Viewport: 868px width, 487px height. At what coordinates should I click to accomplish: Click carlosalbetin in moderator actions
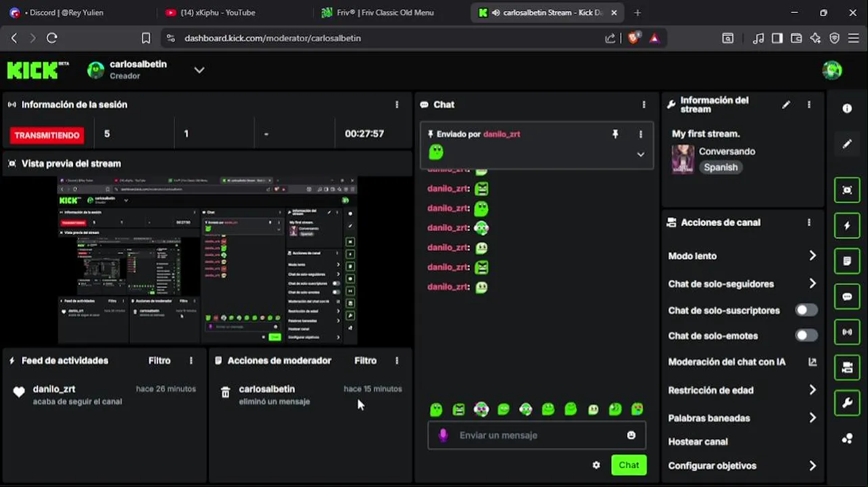[x=267, y=389]
